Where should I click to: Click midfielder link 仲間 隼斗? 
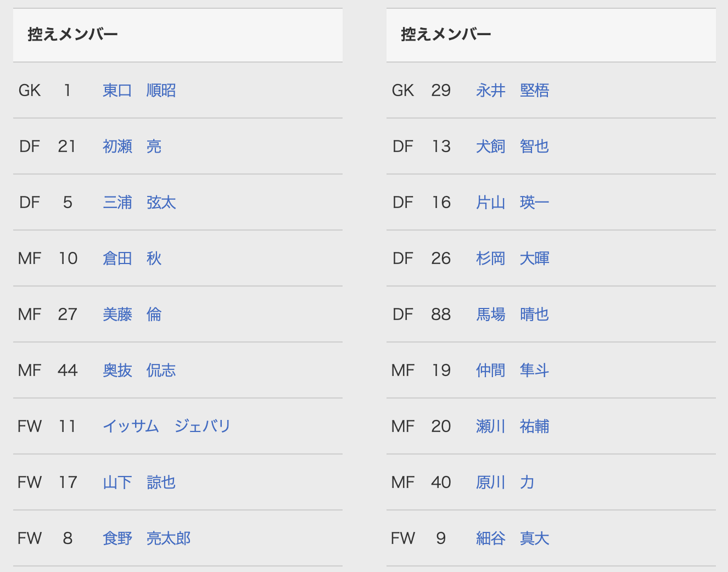pos(512,371)
